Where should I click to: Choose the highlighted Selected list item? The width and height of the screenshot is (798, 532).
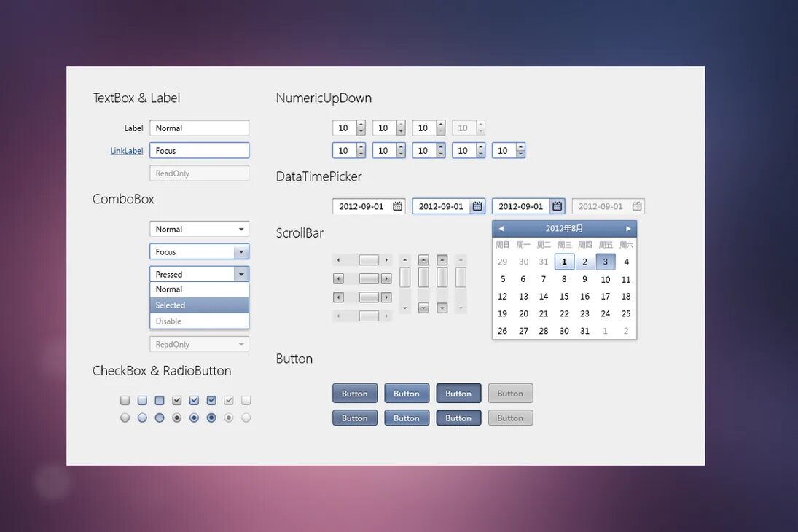(199, 305)
